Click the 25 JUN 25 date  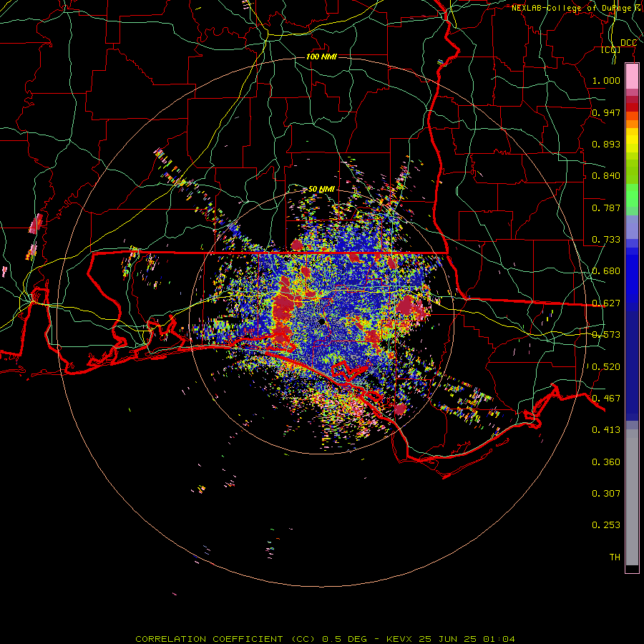[x=447, y=639]
